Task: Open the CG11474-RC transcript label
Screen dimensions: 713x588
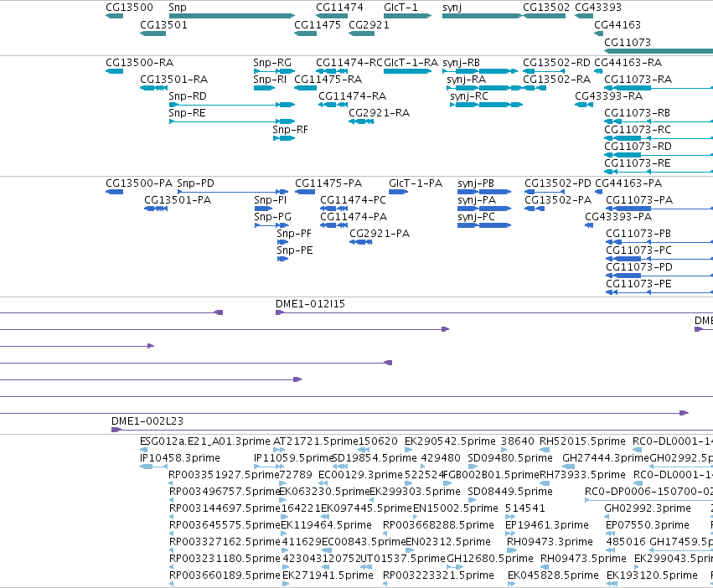Action: tap(349, 63)
